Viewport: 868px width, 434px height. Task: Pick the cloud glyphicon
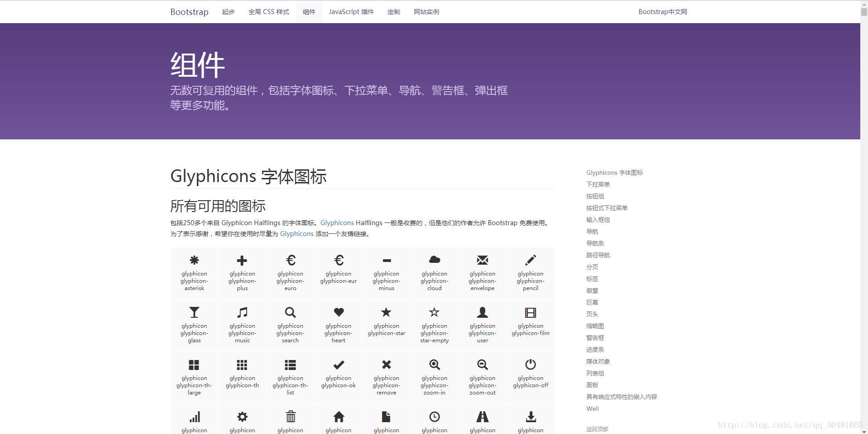pyautogui.click(x=434, y=260)
